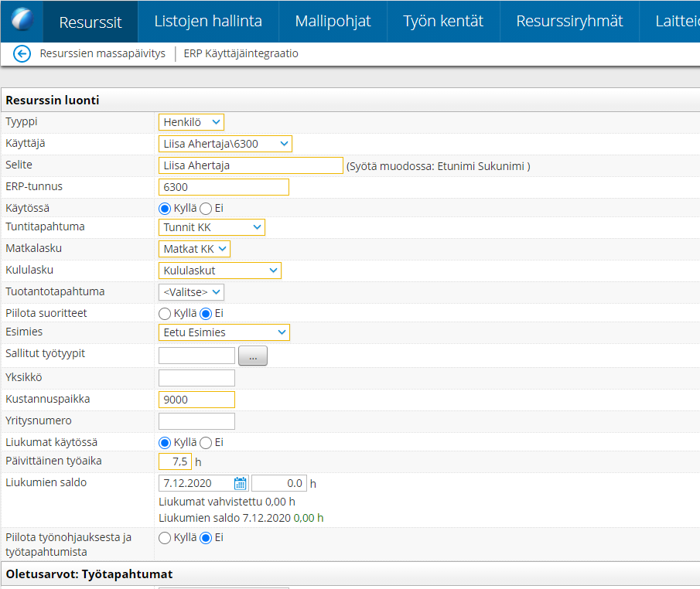The width and height of the screenshot is (700, 589).
Task: Click the back arrow icon
Action: click(x=22, y=54)
